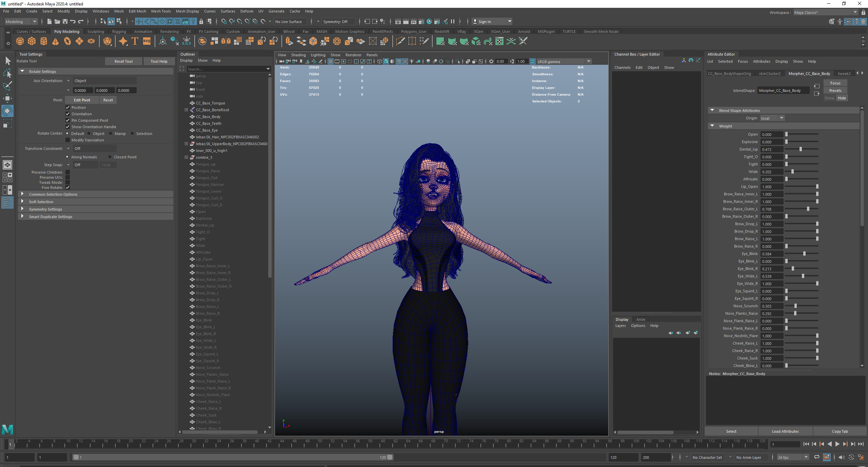Screen dimensions: 868x467
Task: Click the undo arrow icon
Action: coord(73,21)
